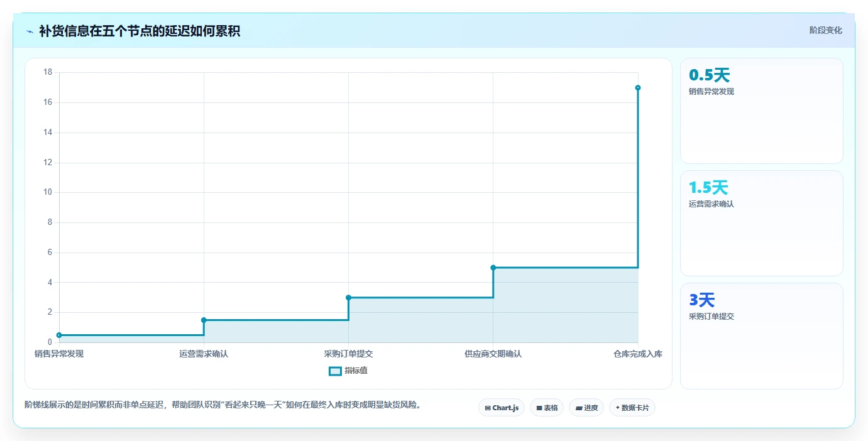Click the data point for 运营需求确认
This screenshot has height=441, width=868.
tap(204, 320)
